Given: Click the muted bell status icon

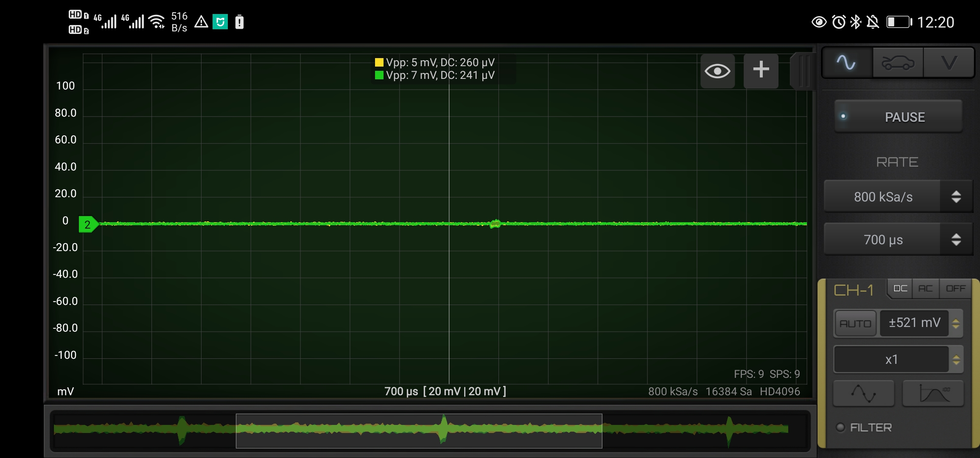Looking at the screenshot, I should pos(873,22).
